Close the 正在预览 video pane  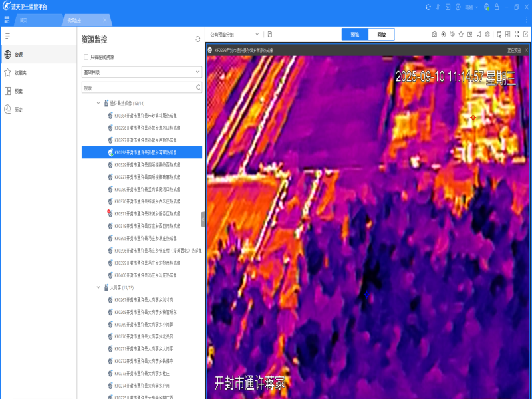pos(526,50)
